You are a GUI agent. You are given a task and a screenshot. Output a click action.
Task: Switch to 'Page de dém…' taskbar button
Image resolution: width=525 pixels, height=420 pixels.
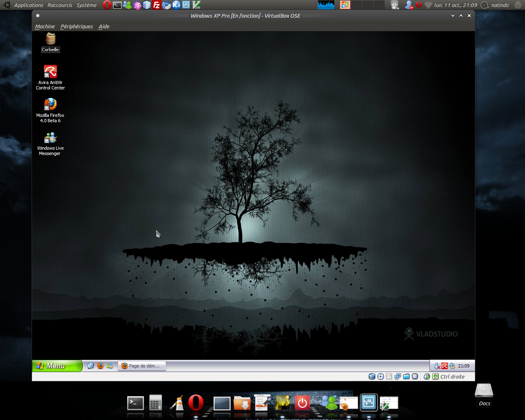coord(142,366)
